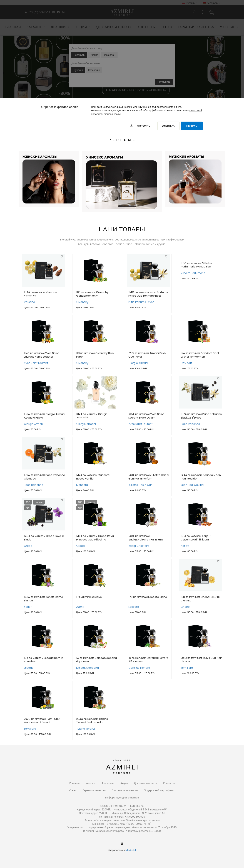Expand the Русский language dropdown
244x868 pixels.
point(190,3)
